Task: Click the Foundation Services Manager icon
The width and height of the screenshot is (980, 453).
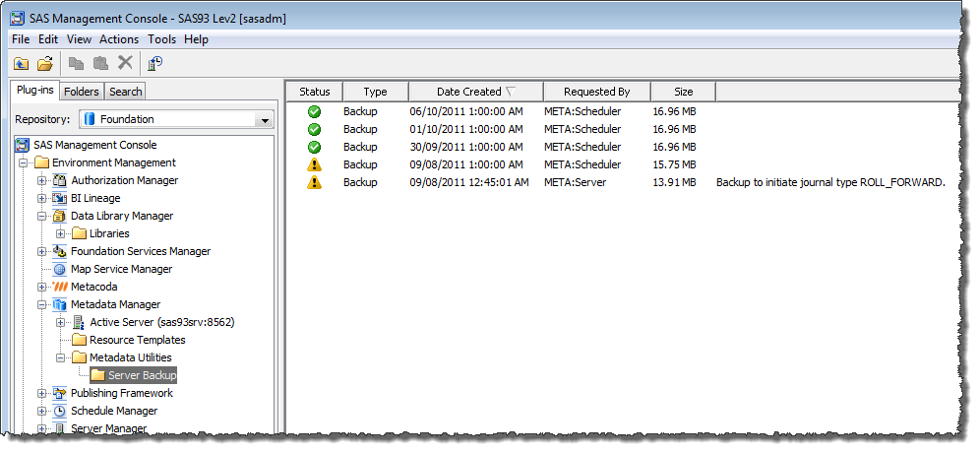Action: pyautogui.click(x=60, y=251)
